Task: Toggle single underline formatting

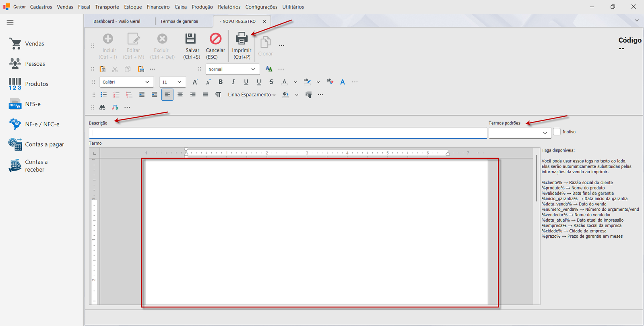Action: (x=246, y=82)
